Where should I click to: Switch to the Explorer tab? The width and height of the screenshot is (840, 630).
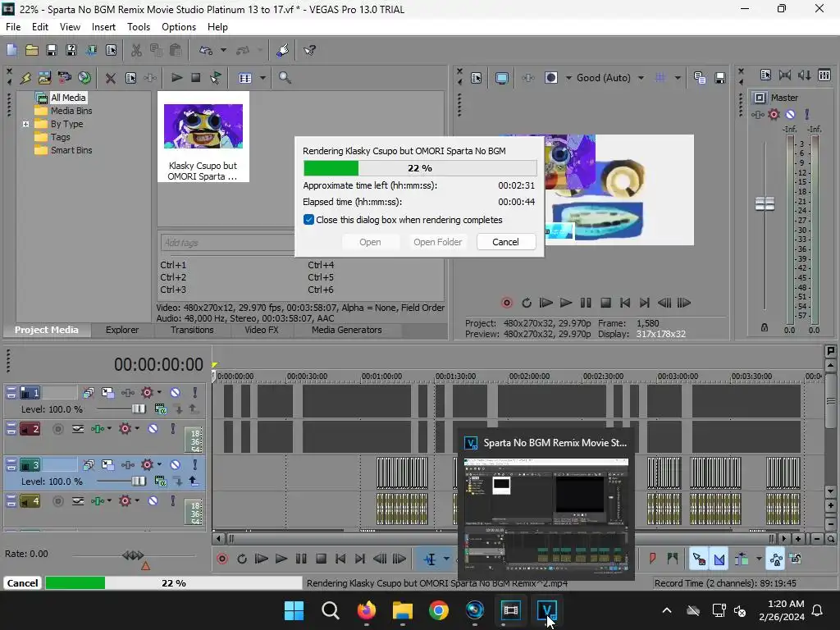coord(122,330)
